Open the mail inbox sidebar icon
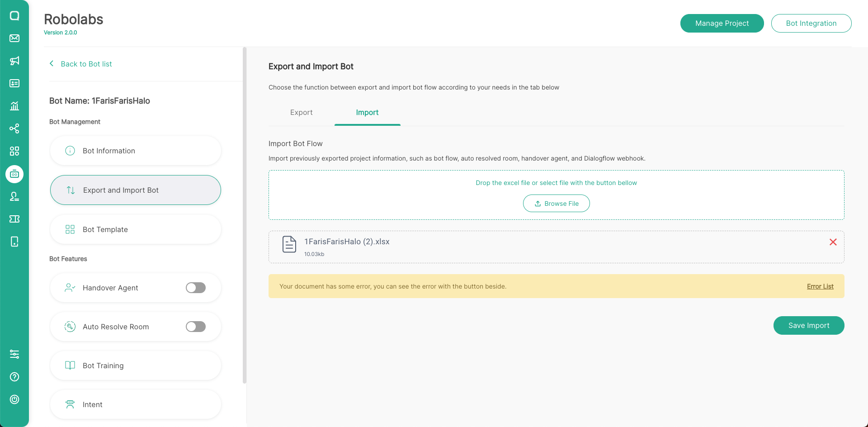 (x=14, y=38)
